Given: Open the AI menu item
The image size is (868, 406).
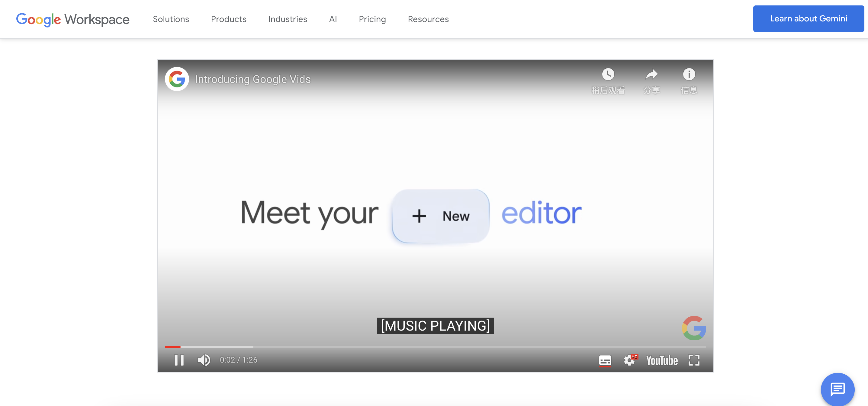Looking at the screenshot, I should 333,19.
